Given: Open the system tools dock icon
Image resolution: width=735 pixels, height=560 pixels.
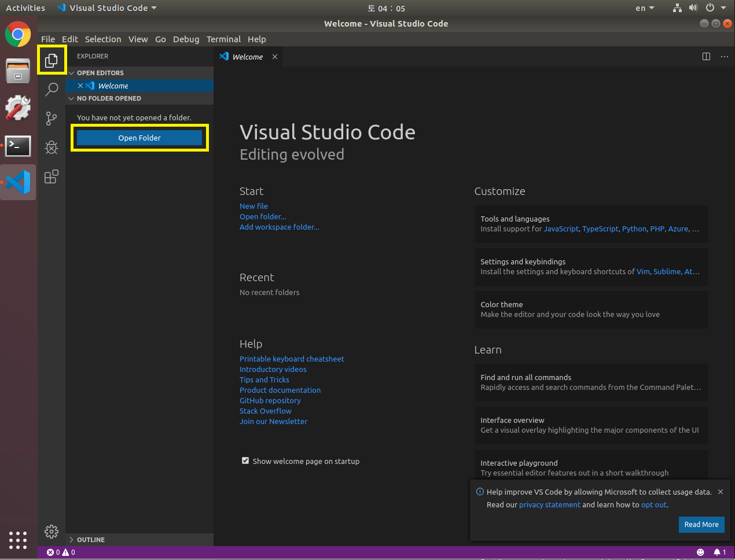Looking at the screenshot, I should 18,108.
